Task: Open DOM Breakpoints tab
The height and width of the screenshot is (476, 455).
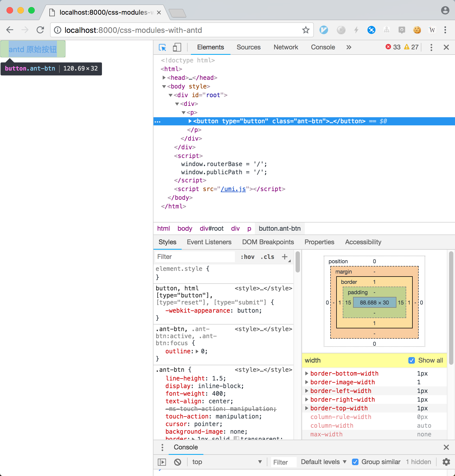Action: click(x=268, y=242)
